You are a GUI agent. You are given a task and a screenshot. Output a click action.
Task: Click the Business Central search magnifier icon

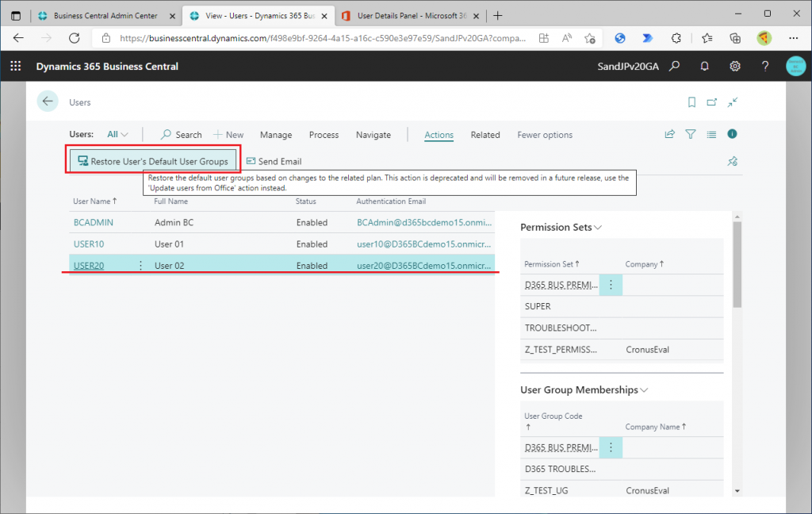(674, 67)
